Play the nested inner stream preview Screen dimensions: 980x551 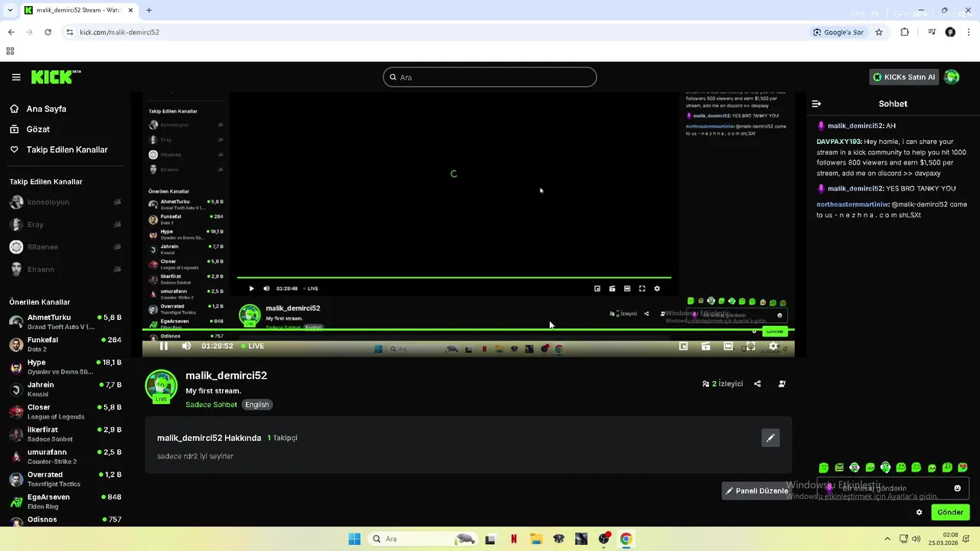point(251,289)
